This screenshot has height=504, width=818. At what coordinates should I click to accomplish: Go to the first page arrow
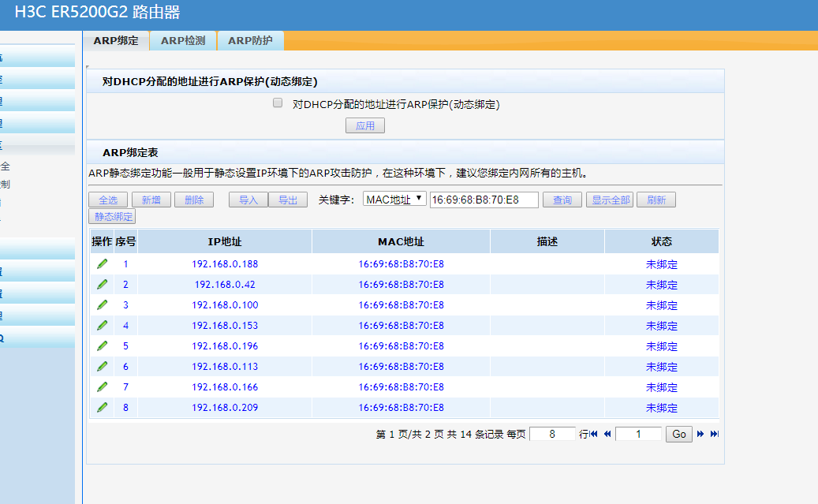point(594,434)
